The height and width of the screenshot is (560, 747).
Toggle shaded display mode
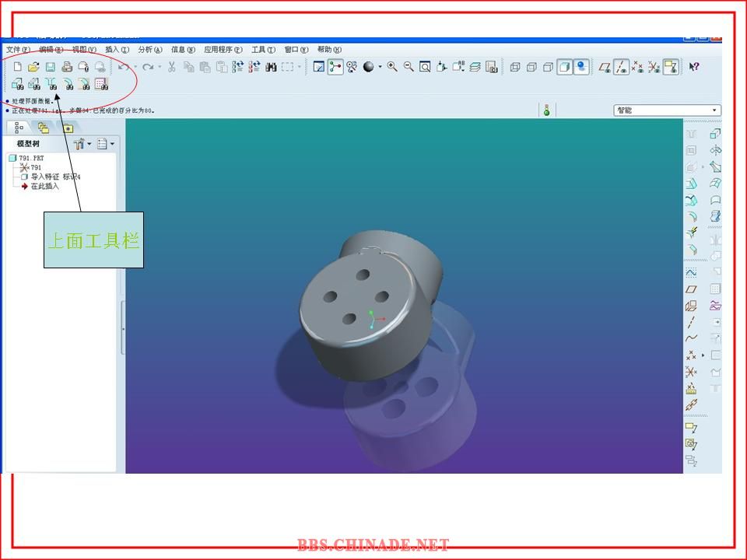tap(565, 67)
